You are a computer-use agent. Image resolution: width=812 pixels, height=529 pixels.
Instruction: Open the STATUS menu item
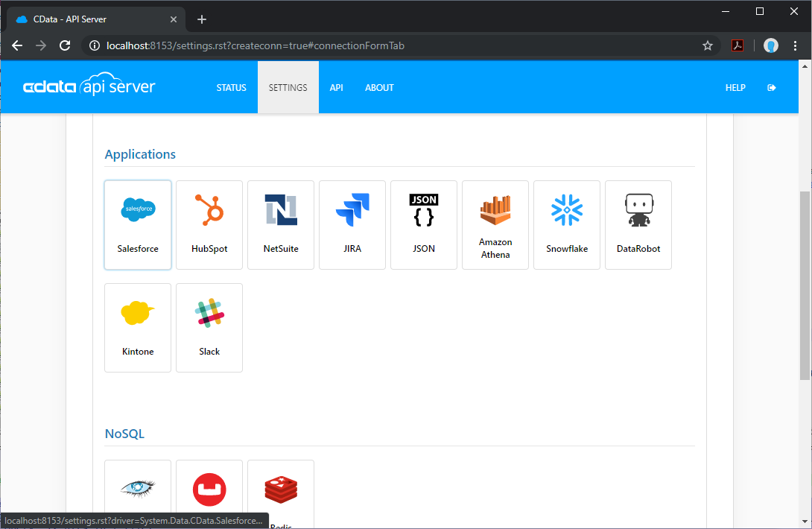coord(231,88)
